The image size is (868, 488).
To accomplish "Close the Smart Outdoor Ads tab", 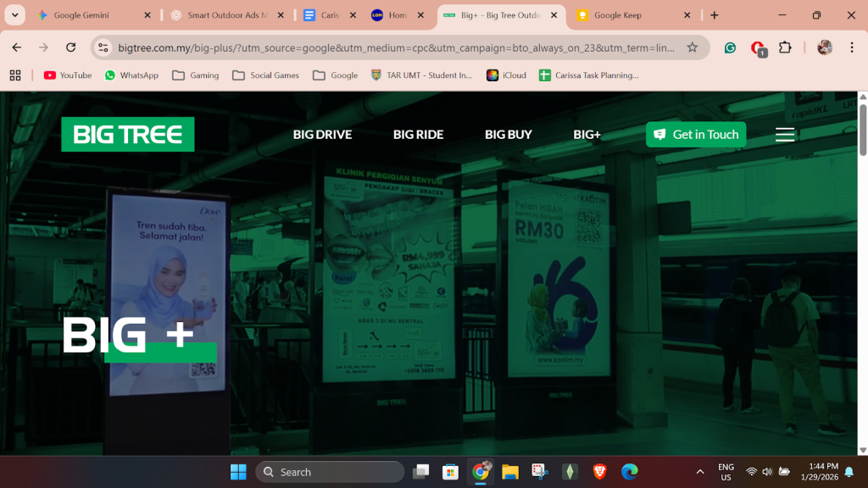I will coord(281,15).
